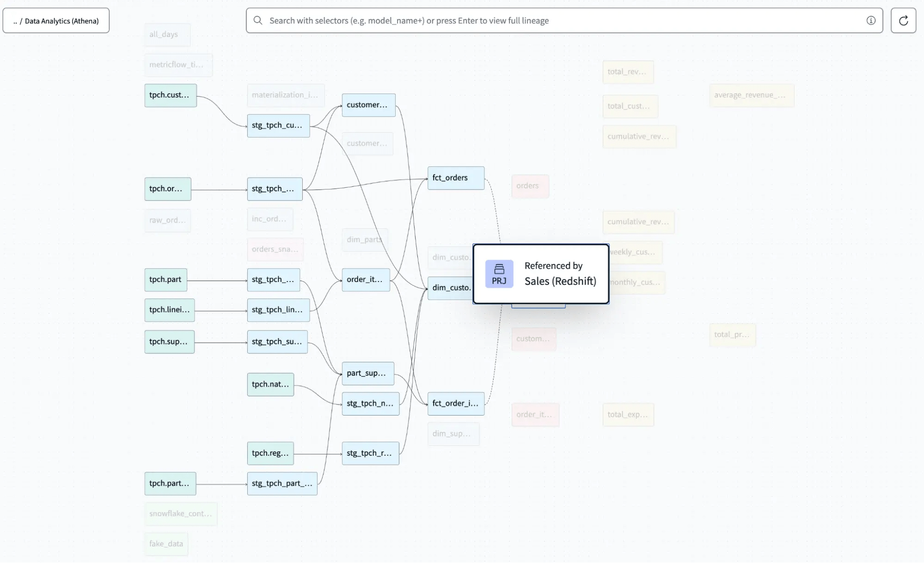Select the fct_orders model node

[x=455, y=178]
